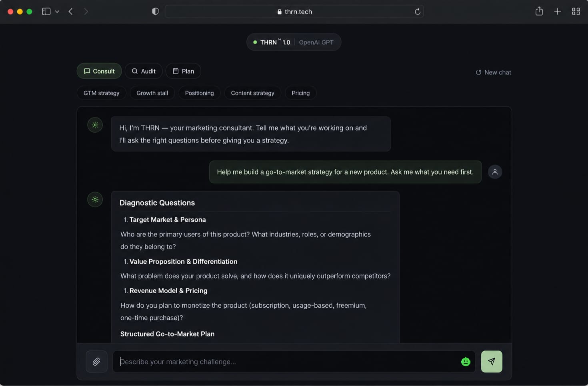Image resolution: width=588 pixels, height=386 pixels.
Task: Click Structured Go-to-Market Plan heading
Action: click(x=168, y=334)
